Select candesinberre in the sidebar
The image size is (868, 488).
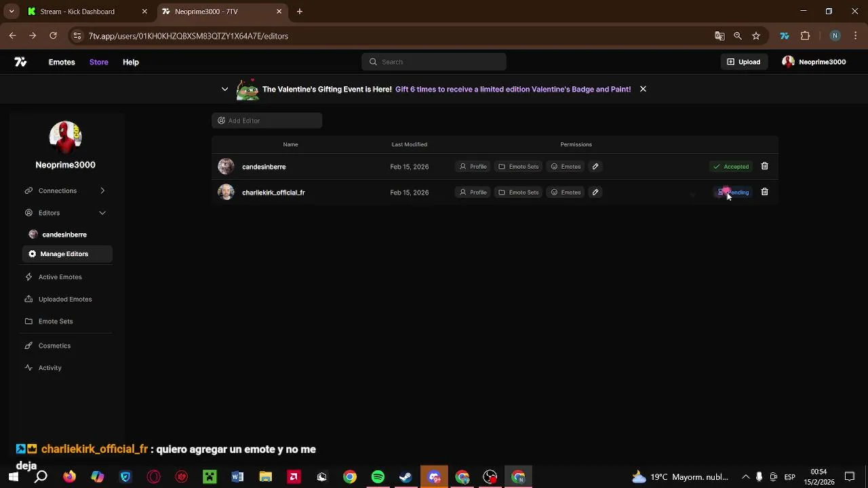pyautogui.click(x=64, y=235)
